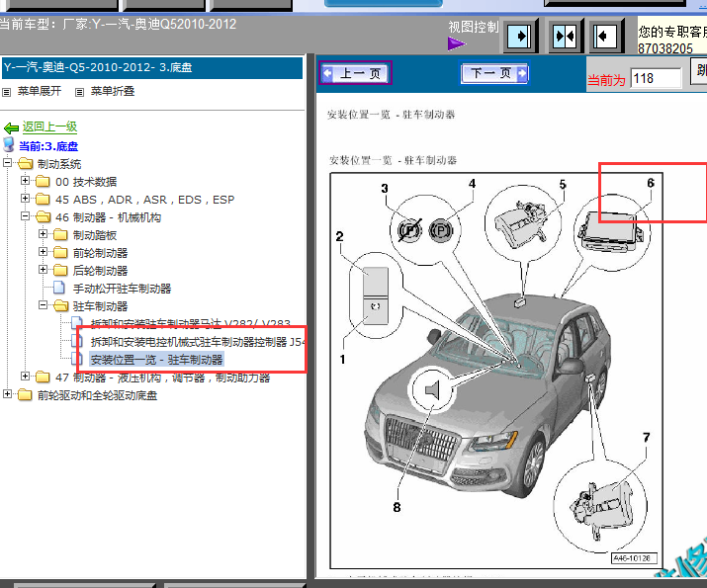Click 制动系统 tree label

point(59,164)
